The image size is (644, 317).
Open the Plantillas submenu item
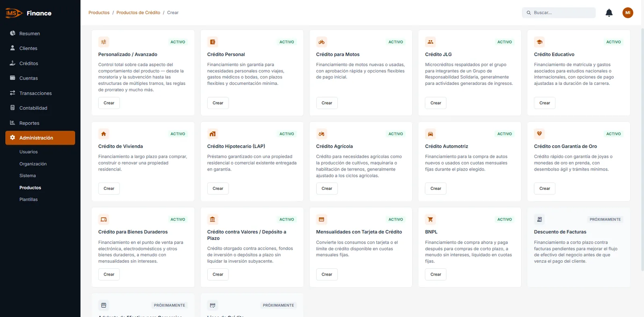click(x=29, y=200)
